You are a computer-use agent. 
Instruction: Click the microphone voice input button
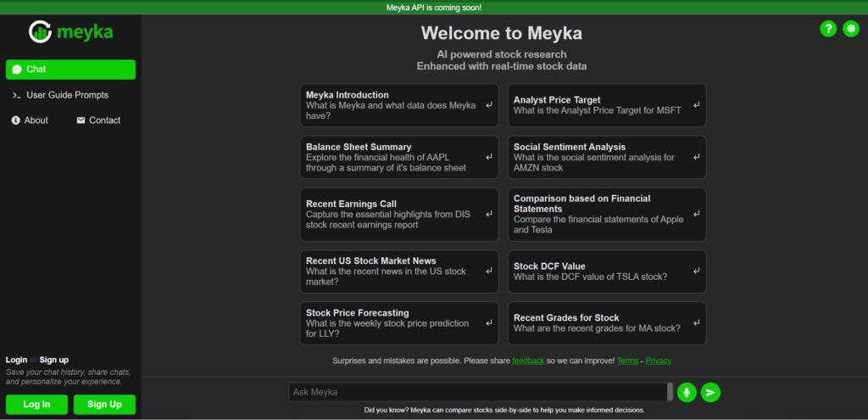click(x=687, y=392)
